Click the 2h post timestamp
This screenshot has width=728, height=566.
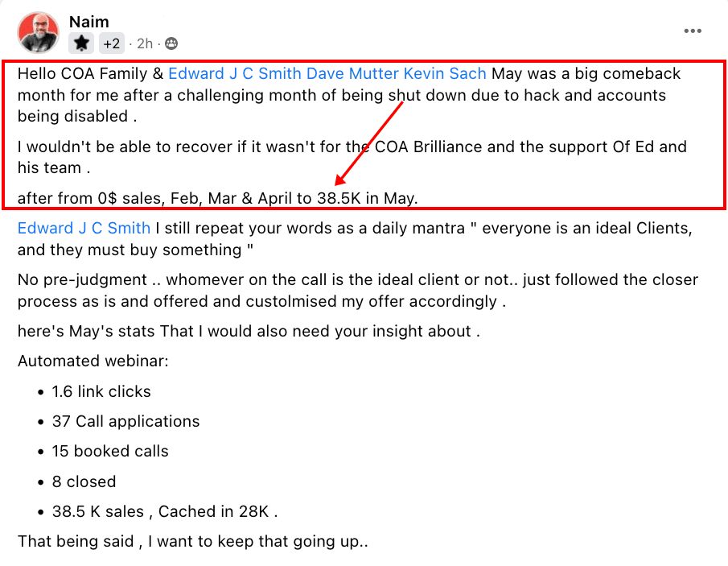[144, 43]
